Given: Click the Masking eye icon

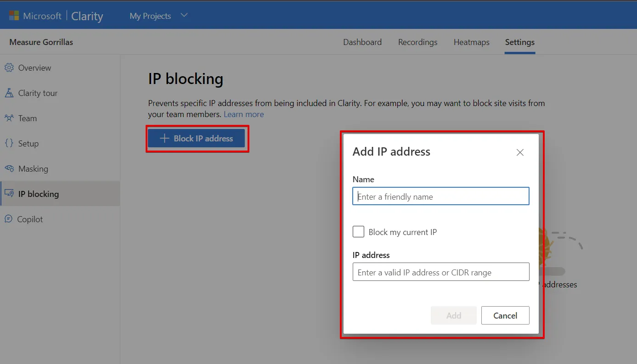Looking at the screenshot, I should click(9, 168).
